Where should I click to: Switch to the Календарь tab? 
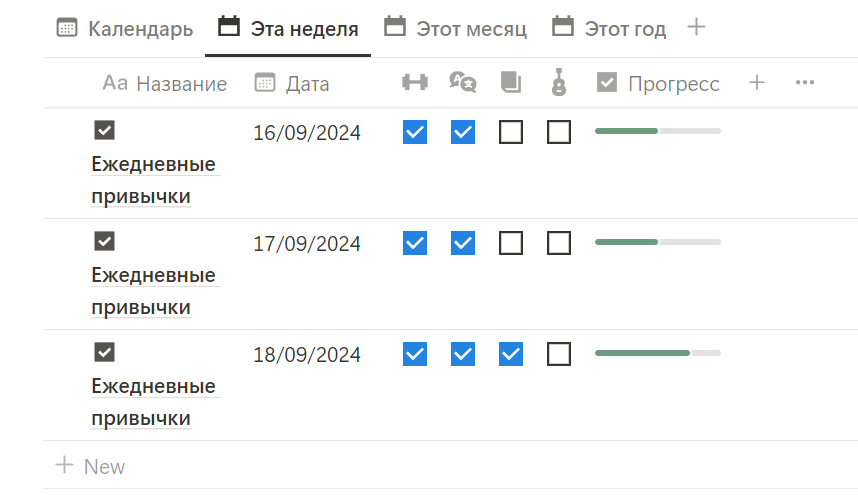(125, 28)
